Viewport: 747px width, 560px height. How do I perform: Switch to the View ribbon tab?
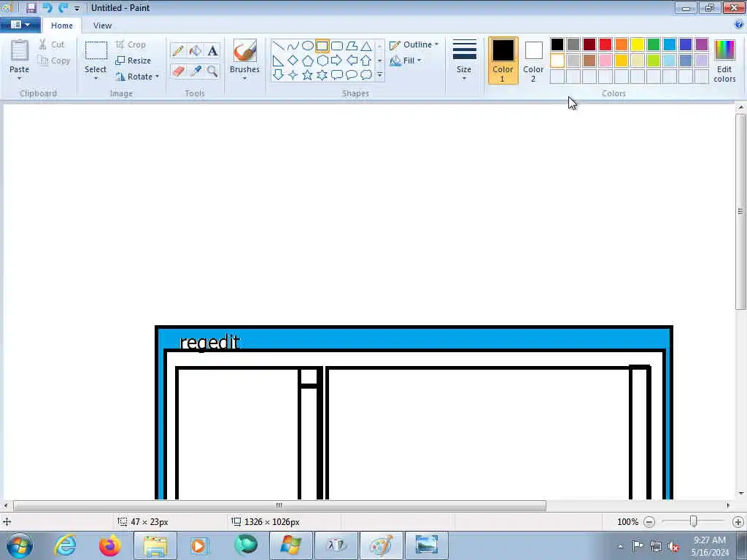click(102, 26)
